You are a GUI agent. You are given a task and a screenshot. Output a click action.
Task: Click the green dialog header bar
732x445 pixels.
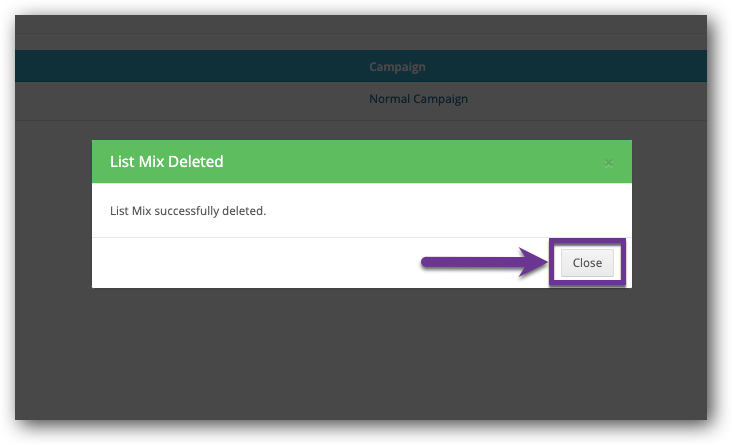(362, 162)
